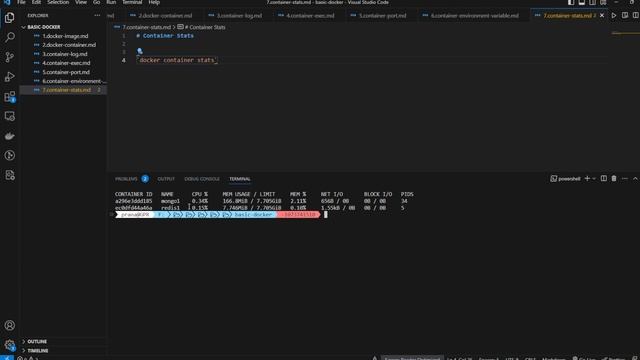This screenshot has height=360, width=640.
Task: Click the terminal prompt cursor
Action: (326, 215)
